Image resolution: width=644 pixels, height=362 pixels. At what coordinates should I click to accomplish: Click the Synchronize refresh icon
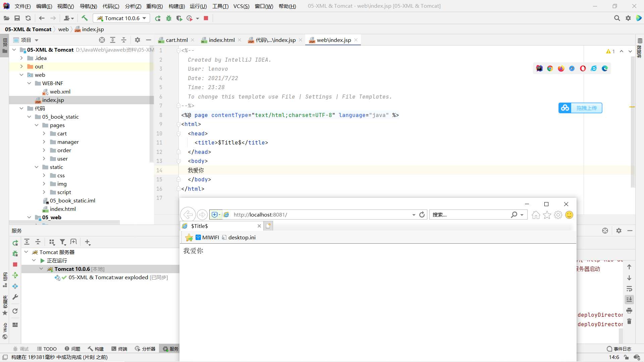[28, 18]
